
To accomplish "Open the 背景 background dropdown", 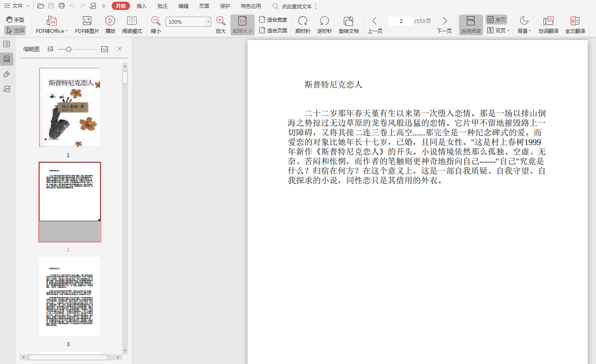I will pyautogui.click(x=524, y=25).
